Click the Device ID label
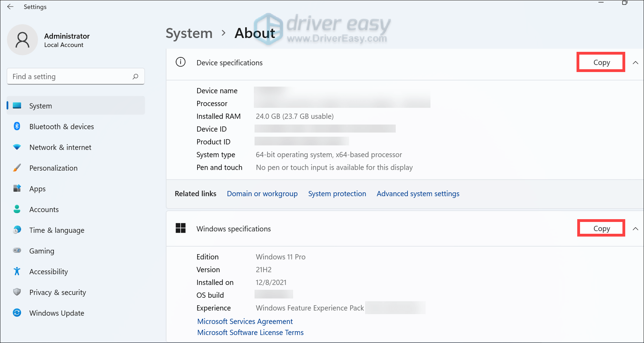 211,129
